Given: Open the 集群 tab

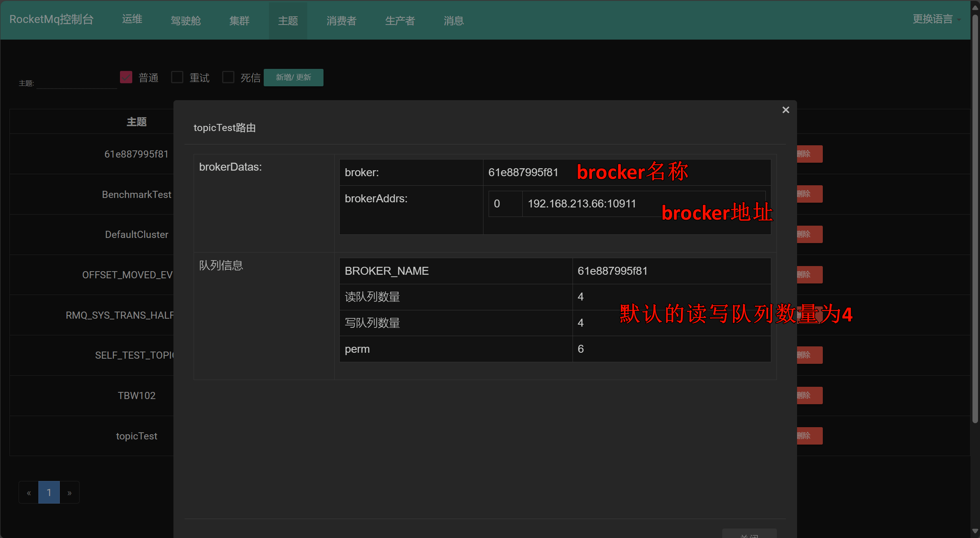Looking at the screenshot, I should [x=239, y=21].
